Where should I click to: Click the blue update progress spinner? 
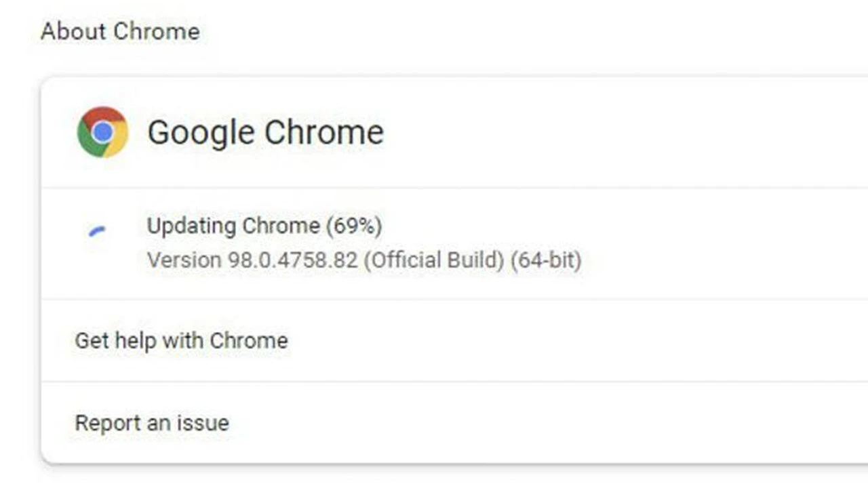98,232
